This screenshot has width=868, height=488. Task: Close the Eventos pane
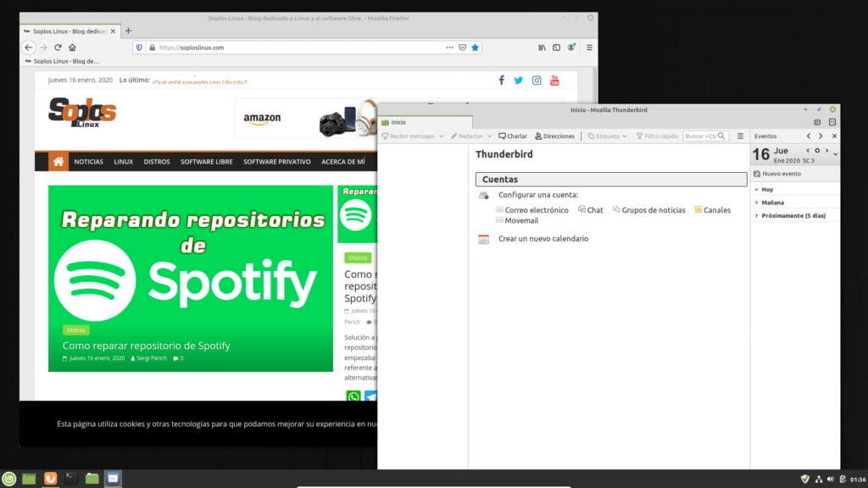coord(834,136)
